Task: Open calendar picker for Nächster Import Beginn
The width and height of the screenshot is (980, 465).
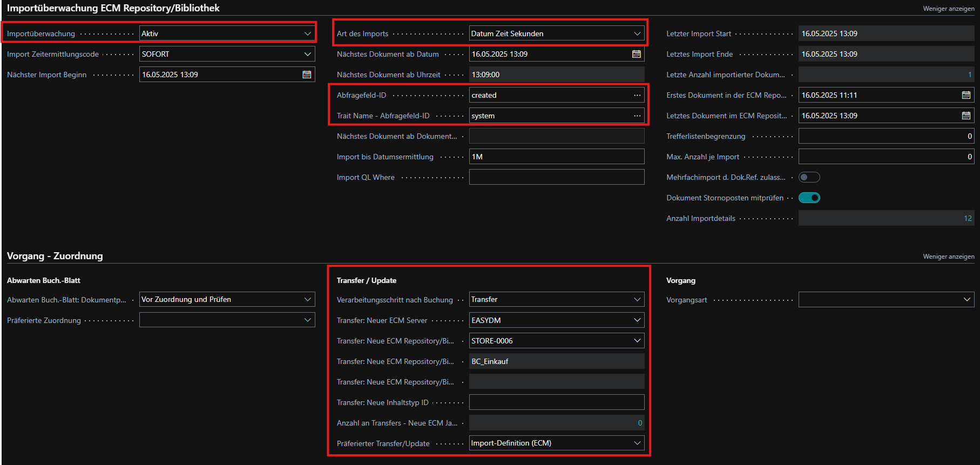Action: click(307, 75)
